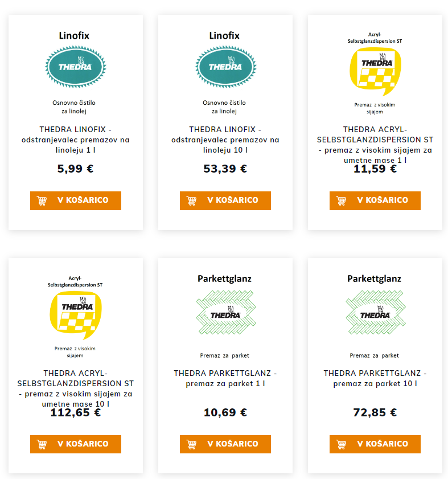Open Thedra Linofix 1 l title link
The height and width of the screenshot is (479, 448).
click(x=75, y=140)
